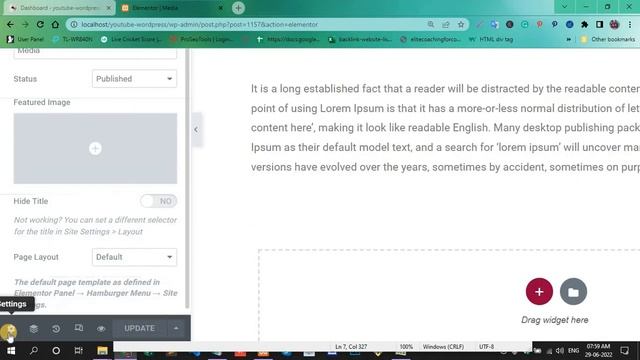Open the History icon in bottom bar
Viewport: 640px width, 360px height.
pyautogui.click(x=56, y=329)
